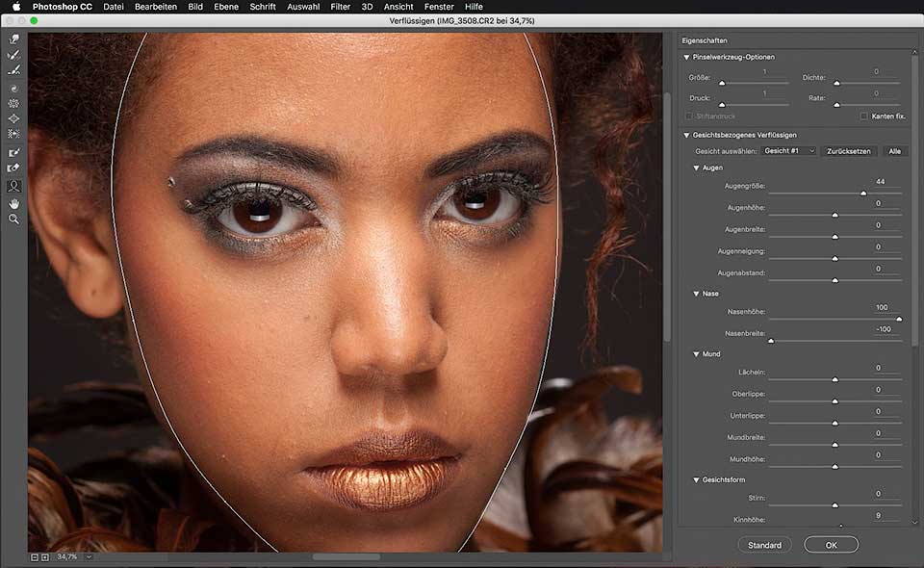The width and height of the screenshot is (924, 568).
Task: Click the zoom-in plus icon at bottom left
Action: click(45, 556)
